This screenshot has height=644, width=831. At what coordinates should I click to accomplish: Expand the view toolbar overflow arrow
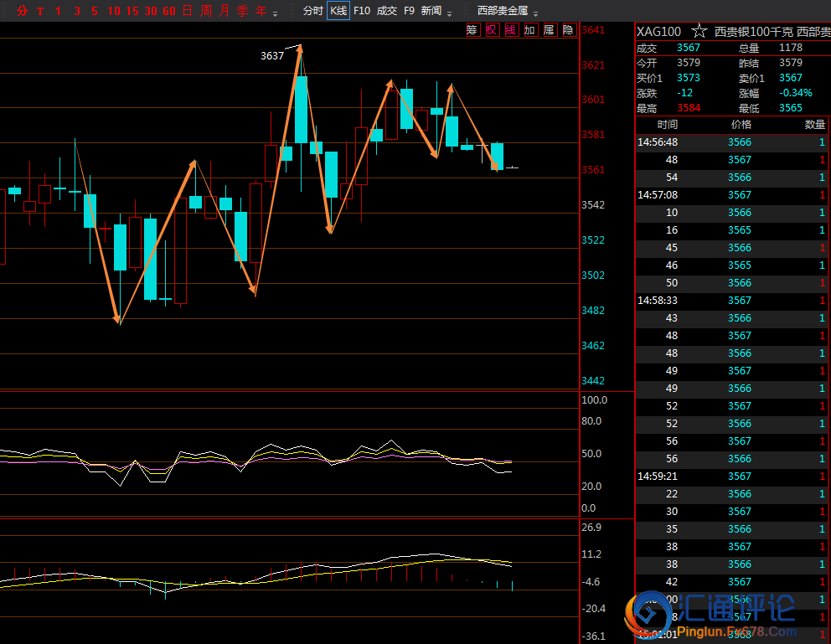tap(449, 13)
